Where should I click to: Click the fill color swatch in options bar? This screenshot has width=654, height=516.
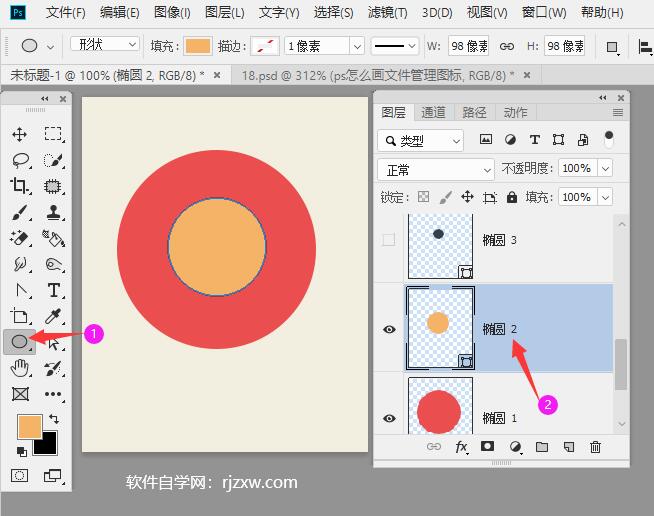[x=198, y=46]
